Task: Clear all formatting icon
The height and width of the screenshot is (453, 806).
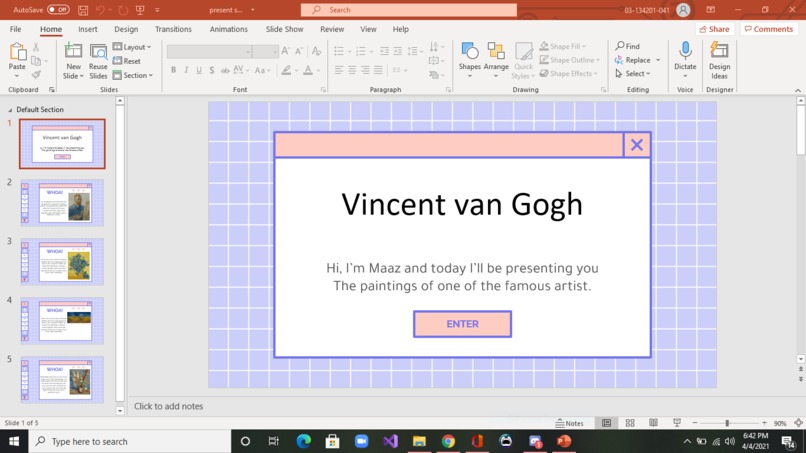Action: pyautogui.click(x=317, y=51)
